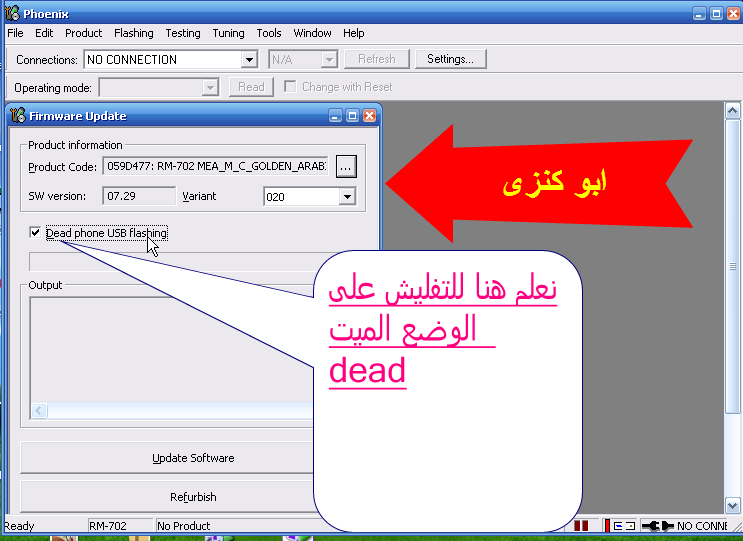Image resolution: width=743 pixels, height=541 pixels.
Task: Click the dead-phone flashing progress bar
Action: [x=190, y=261]
